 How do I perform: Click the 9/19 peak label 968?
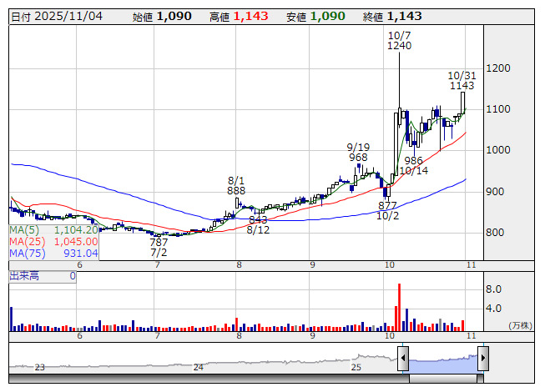358,157
